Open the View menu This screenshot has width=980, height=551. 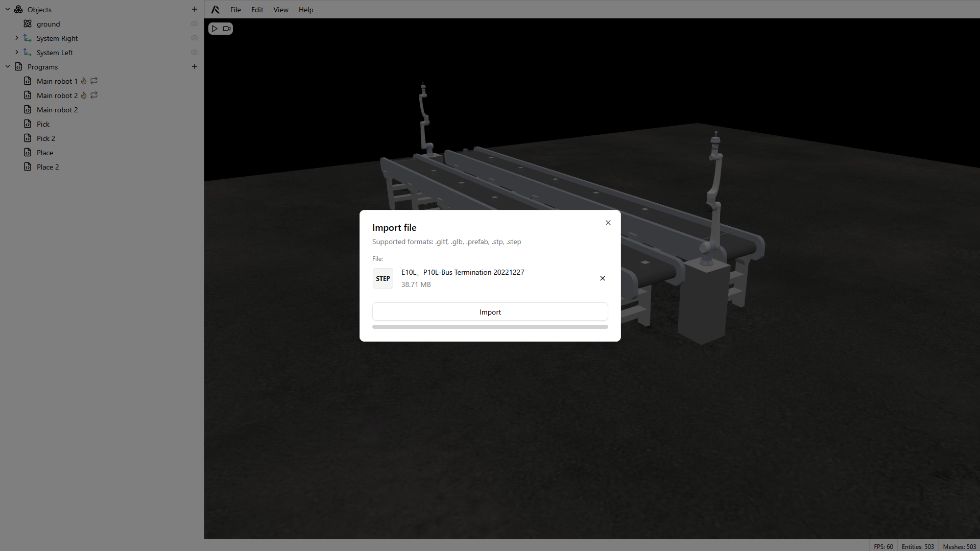point(280,10)
